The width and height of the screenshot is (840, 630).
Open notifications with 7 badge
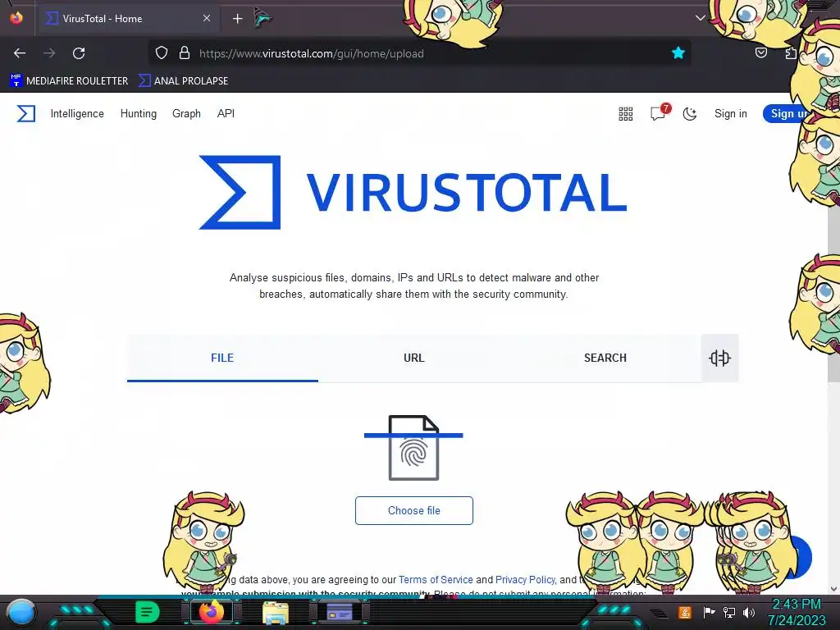(660, 112)
